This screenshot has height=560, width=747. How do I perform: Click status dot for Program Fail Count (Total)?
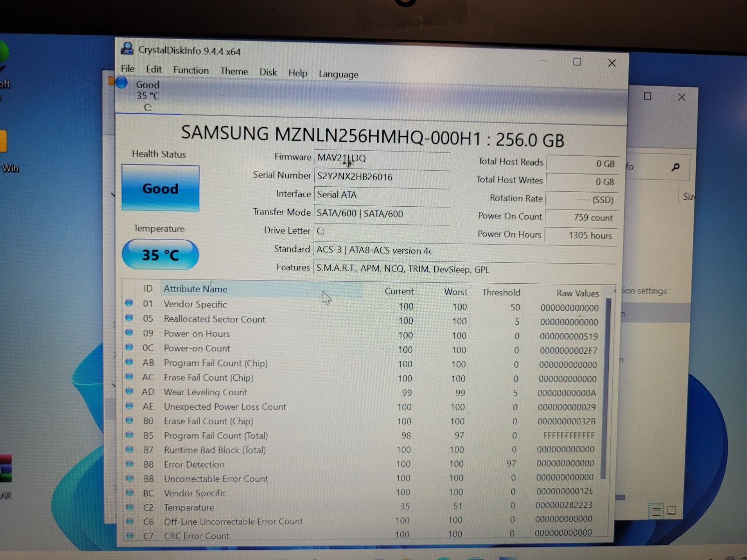click(129, 434)
